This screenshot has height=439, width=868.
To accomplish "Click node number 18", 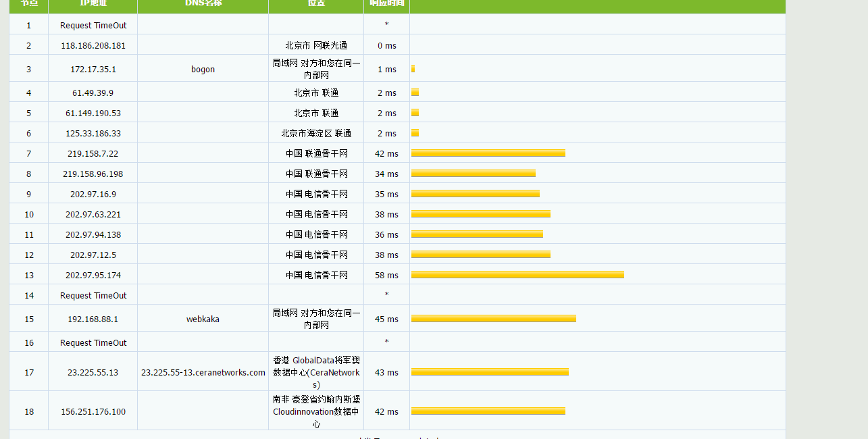I will point(28,411).
